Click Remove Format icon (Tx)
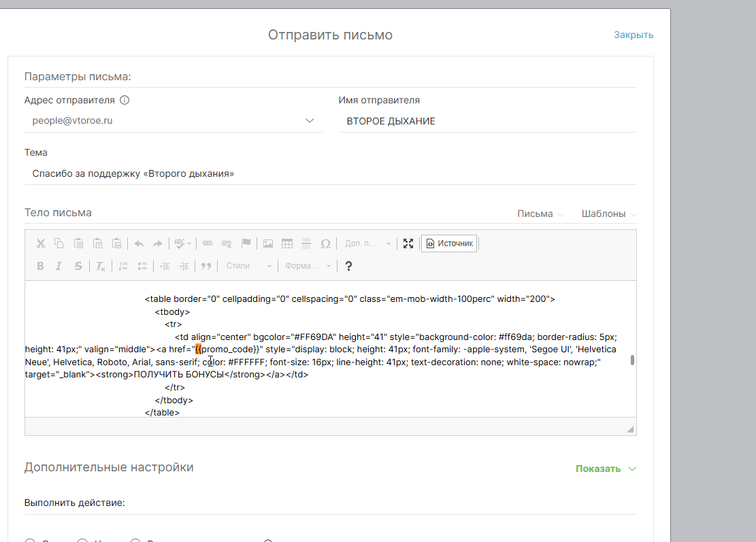756x542 pixels. (x=100, y=266)
